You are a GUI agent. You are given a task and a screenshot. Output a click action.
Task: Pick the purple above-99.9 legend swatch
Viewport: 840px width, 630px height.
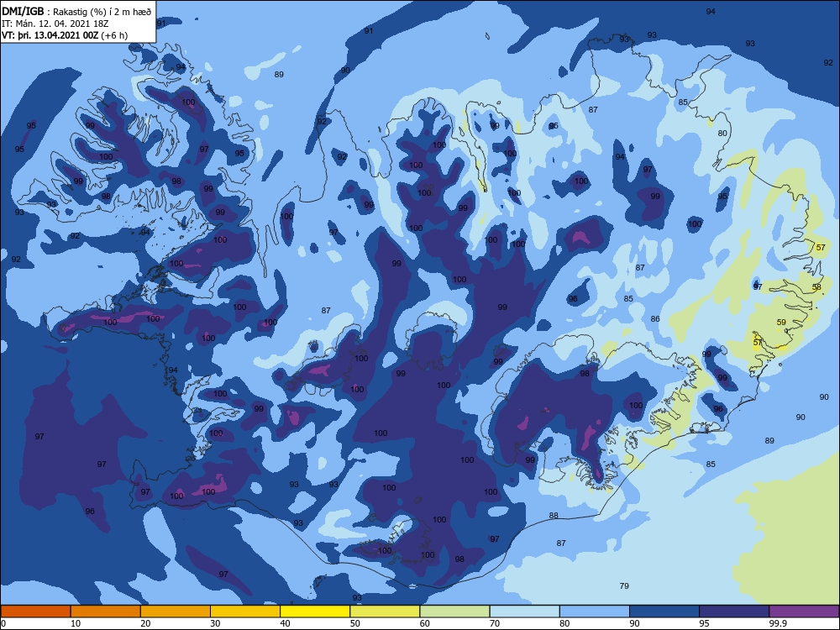point(804,612)
